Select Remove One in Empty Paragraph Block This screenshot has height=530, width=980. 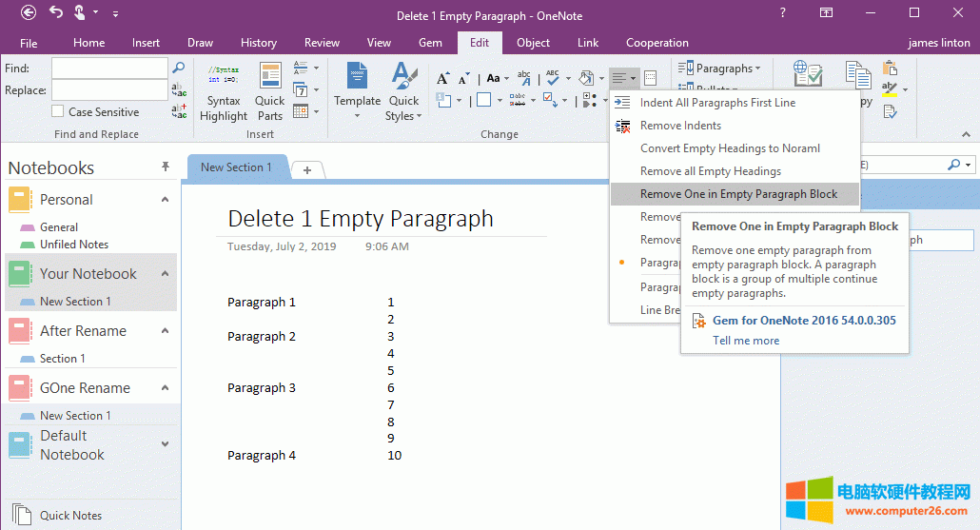click(x=738, y=194)
